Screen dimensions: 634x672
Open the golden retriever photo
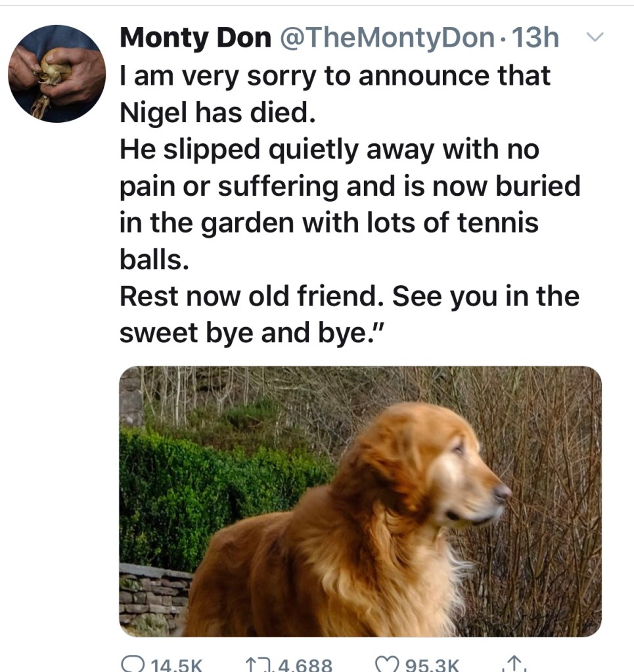coord(360,501)
